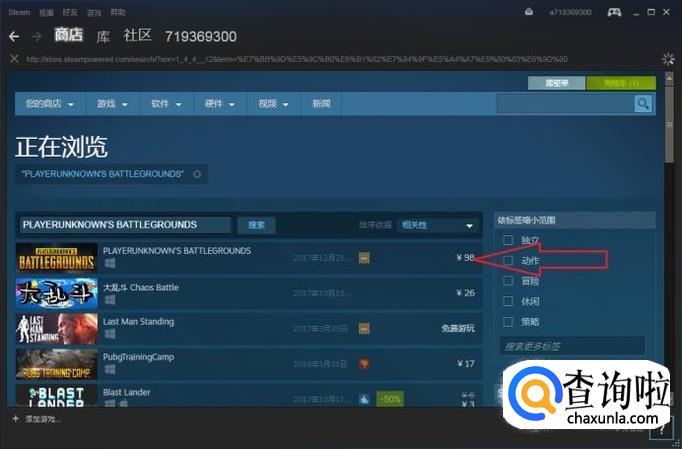Click thumbs-up review icon on Blast Lander row
This screenshot has height=449, width=682.
point(364,399)
